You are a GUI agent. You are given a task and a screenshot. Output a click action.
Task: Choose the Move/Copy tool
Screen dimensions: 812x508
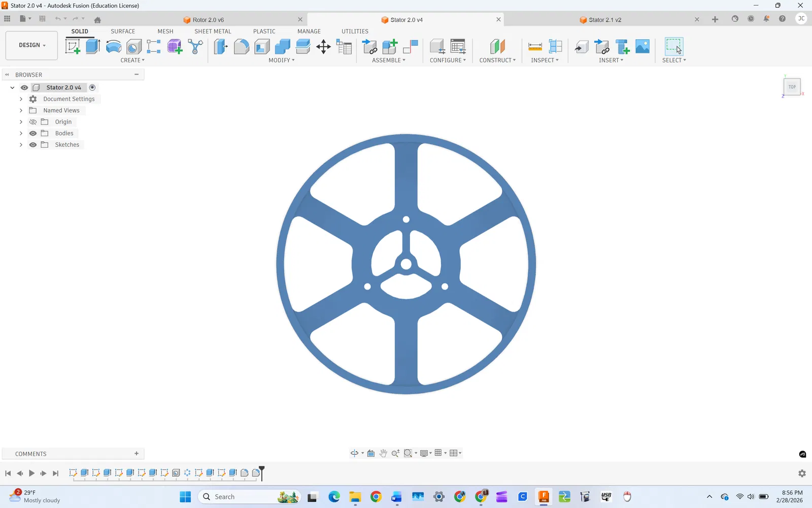coord(323,47)
